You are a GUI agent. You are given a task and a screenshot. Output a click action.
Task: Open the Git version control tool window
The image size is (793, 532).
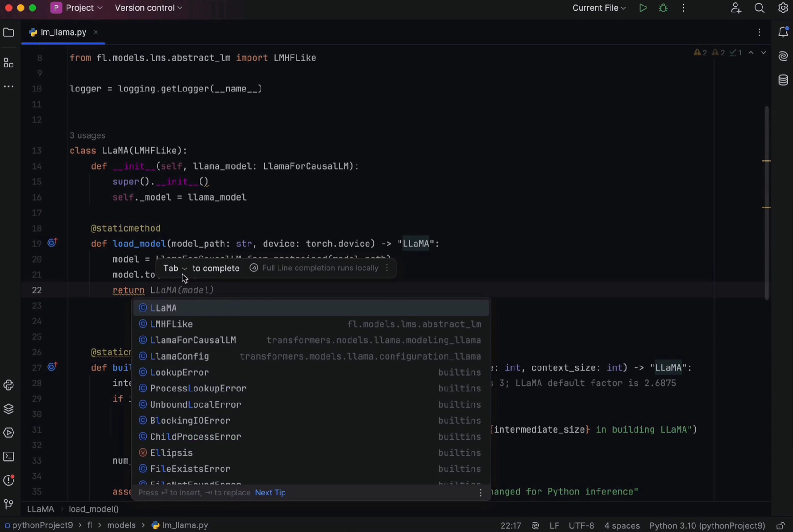[x=8, y=504]
